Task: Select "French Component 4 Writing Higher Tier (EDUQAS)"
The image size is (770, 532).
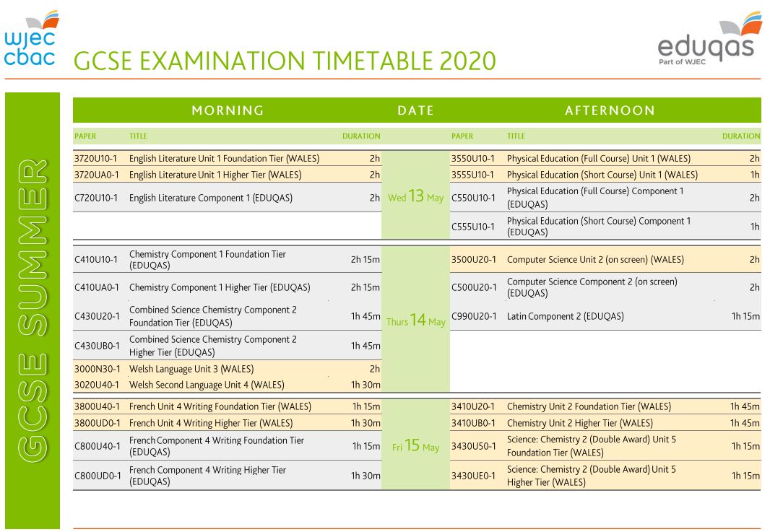Action: 207,476
